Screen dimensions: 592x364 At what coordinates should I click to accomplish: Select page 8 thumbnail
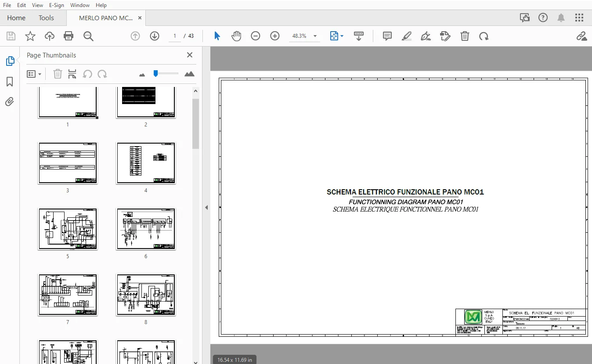[146, 295]
